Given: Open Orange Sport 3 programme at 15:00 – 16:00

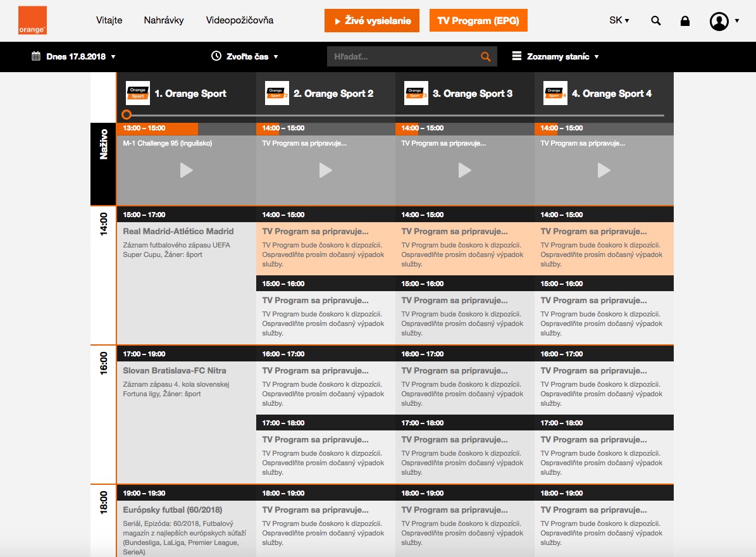Looking at the screenshot, I should [465, 317].
